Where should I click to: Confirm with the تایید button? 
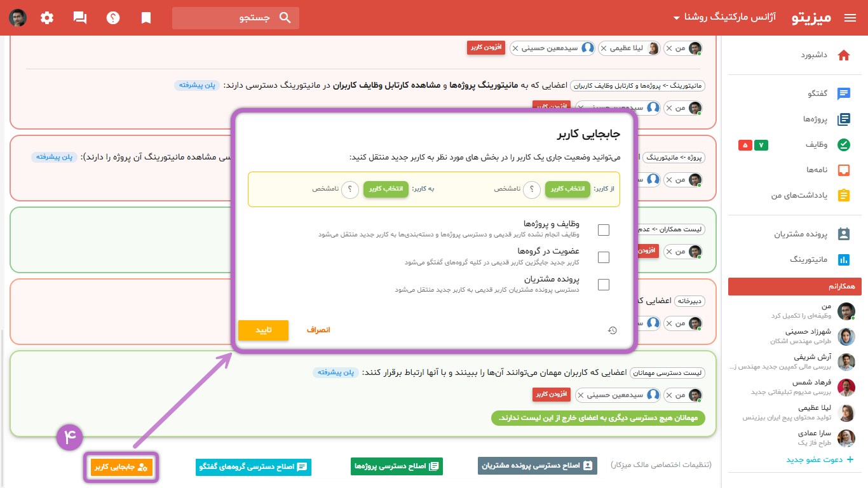[x=264, y=330]
